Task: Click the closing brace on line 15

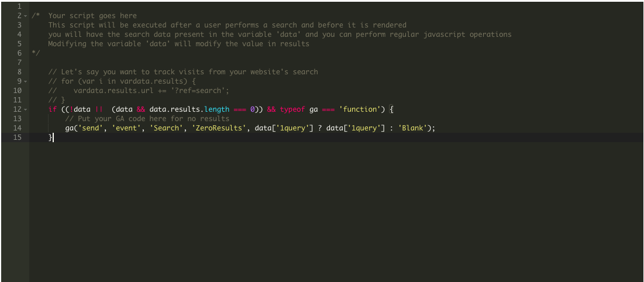Action: [50, 137]
